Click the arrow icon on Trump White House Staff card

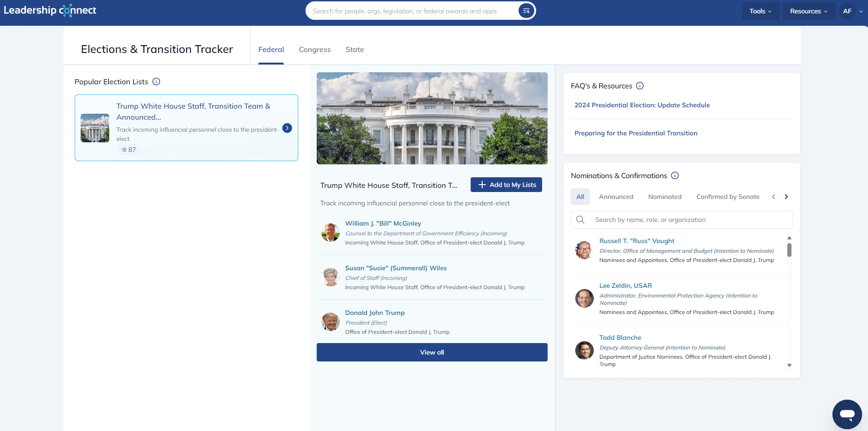287,128
